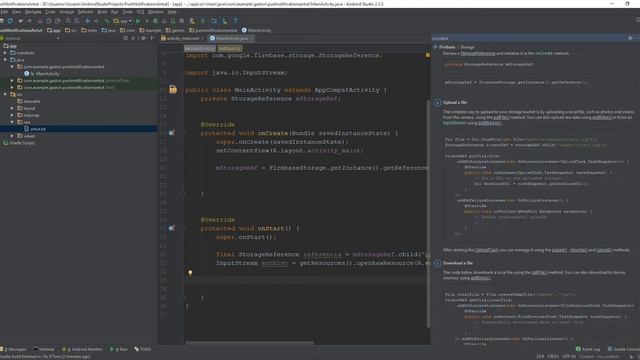This screenshot has width=640, height=360.
Task: Click the Redo arrow in the toolbar
Action: point(29,21)
